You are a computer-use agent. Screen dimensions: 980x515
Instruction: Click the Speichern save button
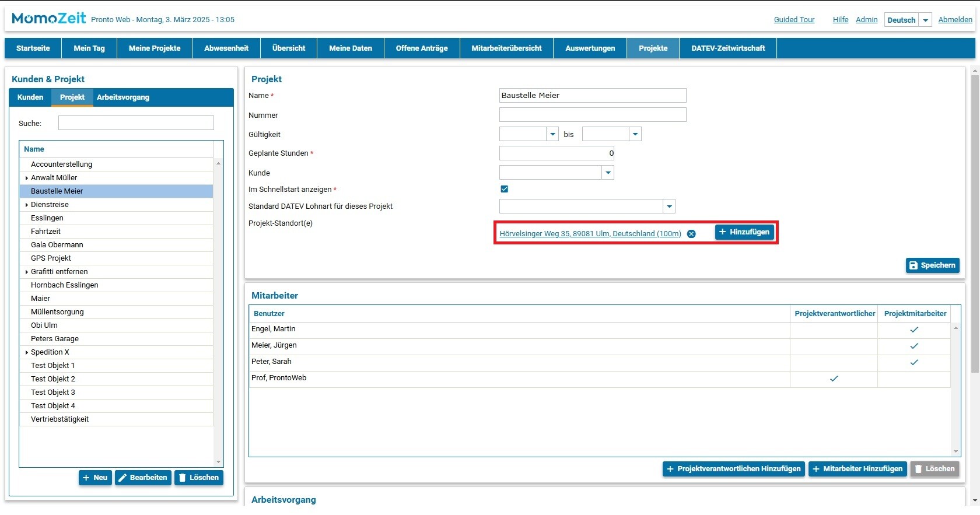click(932, 265)
